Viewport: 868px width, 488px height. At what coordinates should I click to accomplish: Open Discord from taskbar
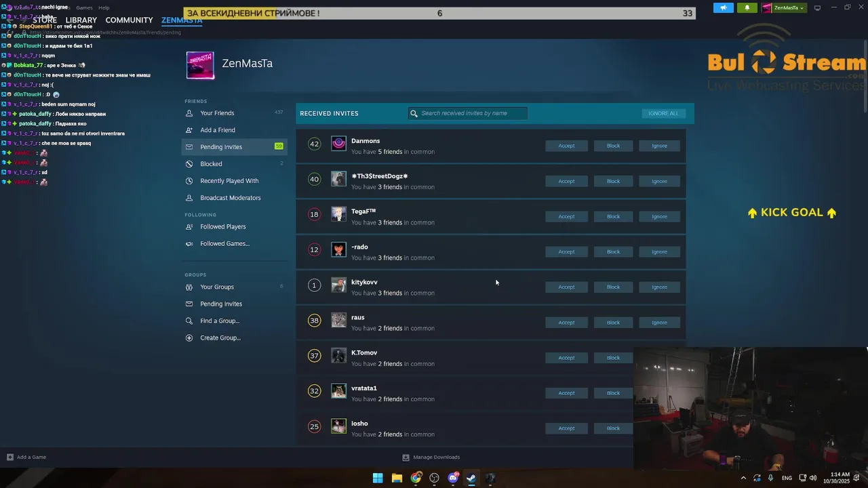453,478
